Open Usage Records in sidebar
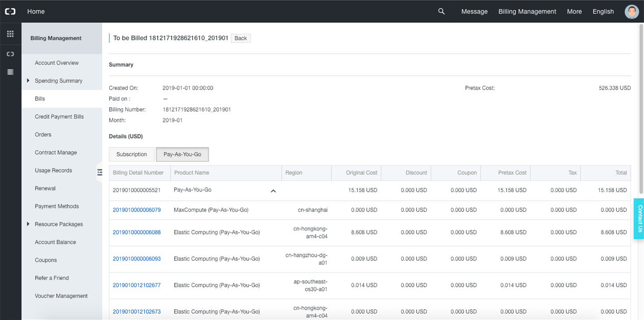 point(53,170)
